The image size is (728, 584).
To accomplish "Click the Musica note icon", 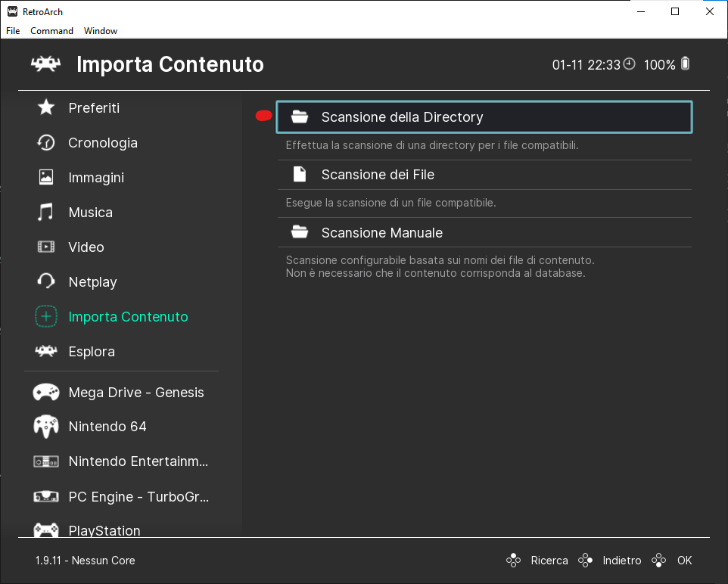I will tap(45, 212).
